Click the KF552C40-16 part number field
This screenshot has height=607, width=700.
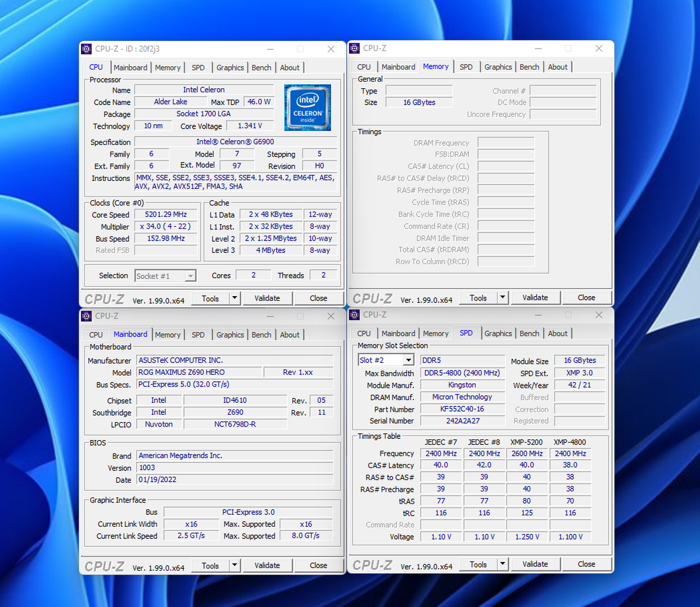(462, 409)
